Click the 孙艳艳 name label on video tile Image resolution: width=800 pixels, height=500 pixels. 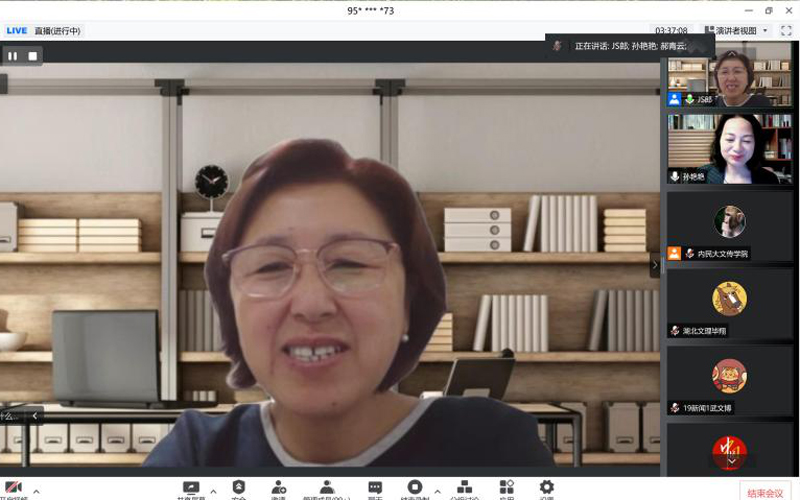click(693, 177)
